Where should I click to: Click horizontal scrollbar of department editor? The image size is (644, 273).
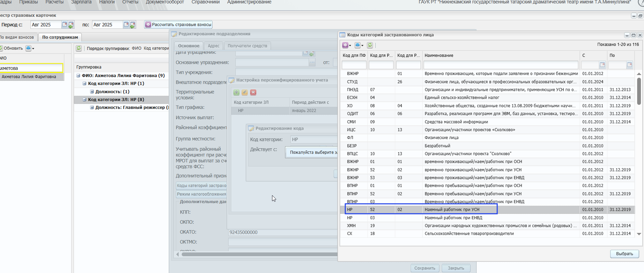pos(259,255)
